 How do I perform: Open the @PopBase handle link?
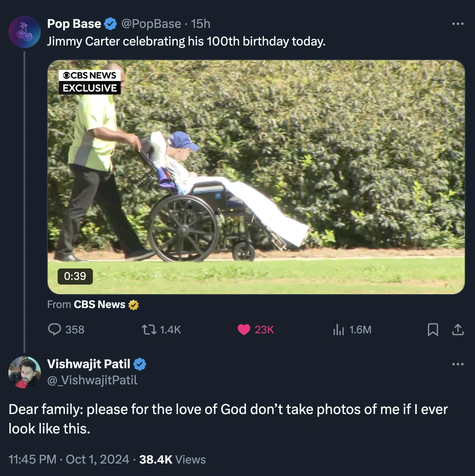point(151,24)
